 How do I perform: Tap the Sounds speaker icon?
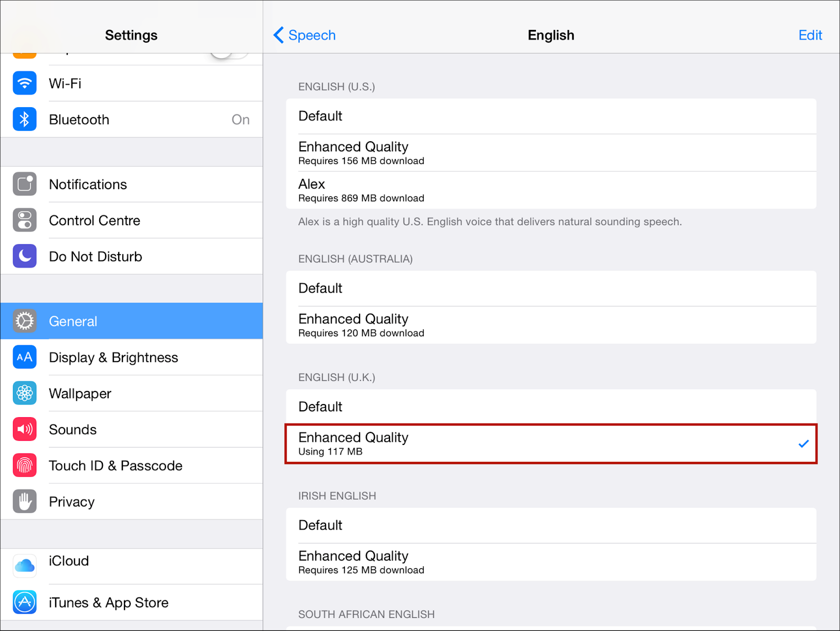pyautogui.click(x=25, y=429)
